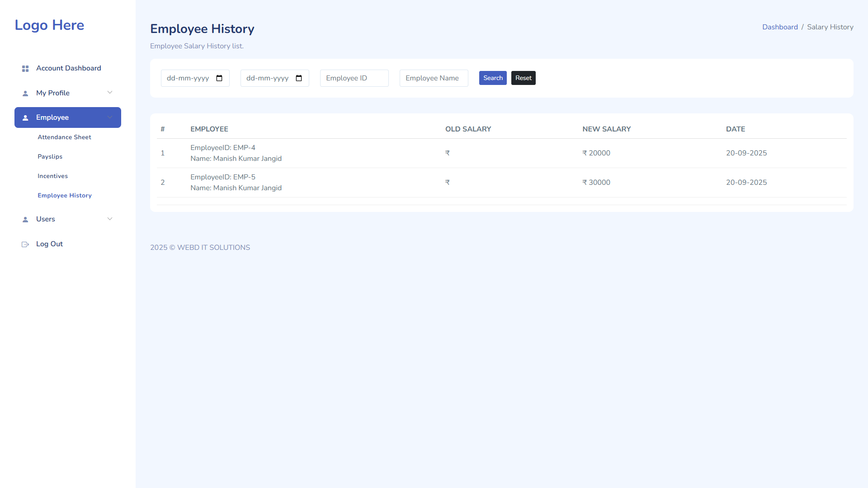Open calendar picker on second date field
Screen dimensions: 868x488
point(299,78)
